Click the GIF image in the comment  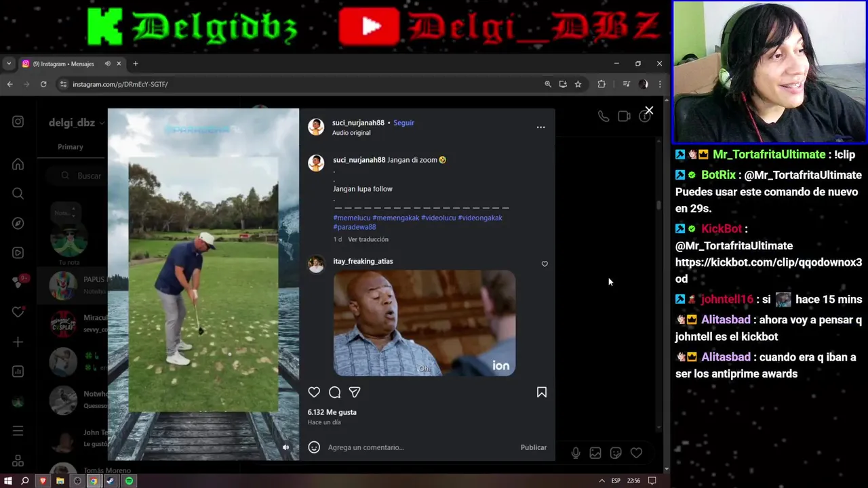(425, 323)
